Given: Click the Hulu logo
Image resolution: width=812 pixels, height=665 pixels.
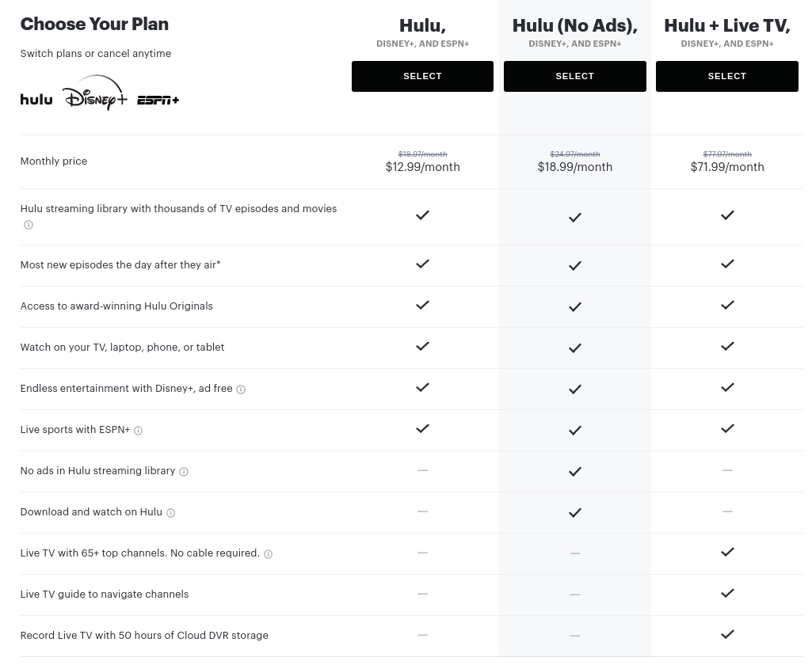Looking at the screenshot, I should pyautogui.click(x=36, y=99).
